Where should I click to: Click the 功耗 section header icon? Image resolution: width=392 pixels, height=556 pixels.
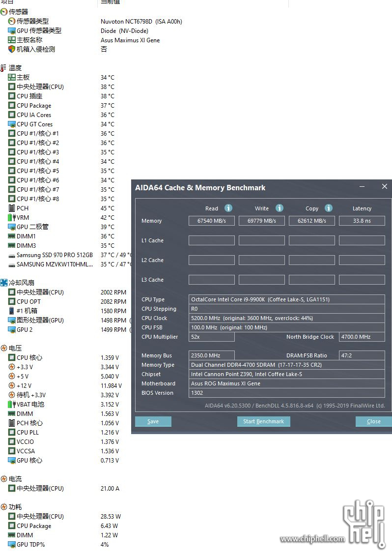click(4, 507)
